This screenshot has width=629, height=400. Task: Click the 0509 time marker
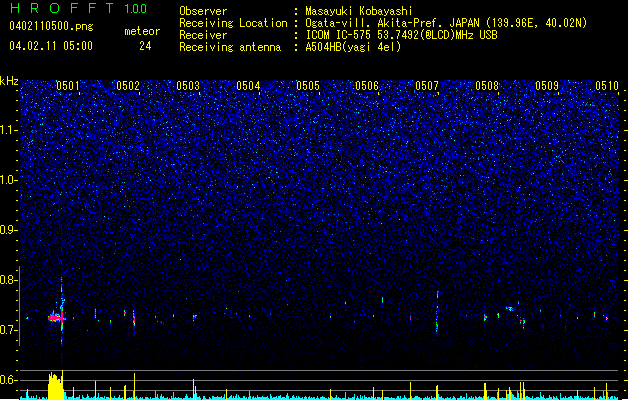click(547, 86)
